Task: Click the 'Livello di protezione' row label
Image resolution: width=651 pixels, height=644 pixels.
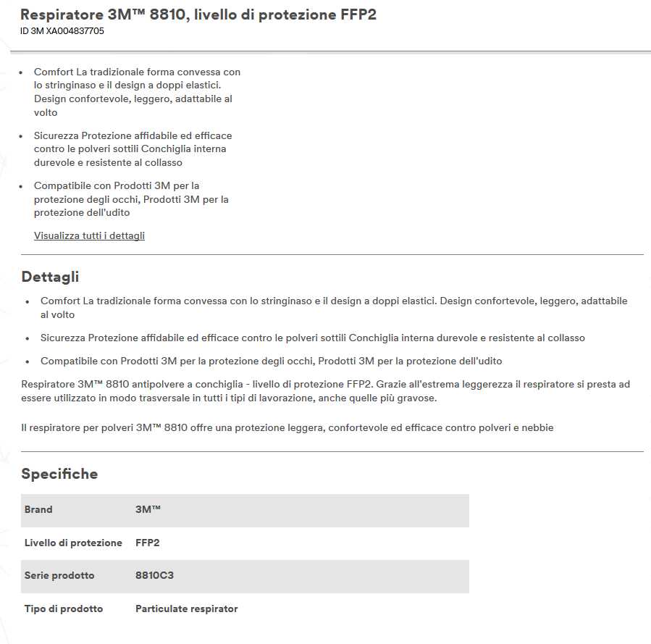Action: click(73, 543)
